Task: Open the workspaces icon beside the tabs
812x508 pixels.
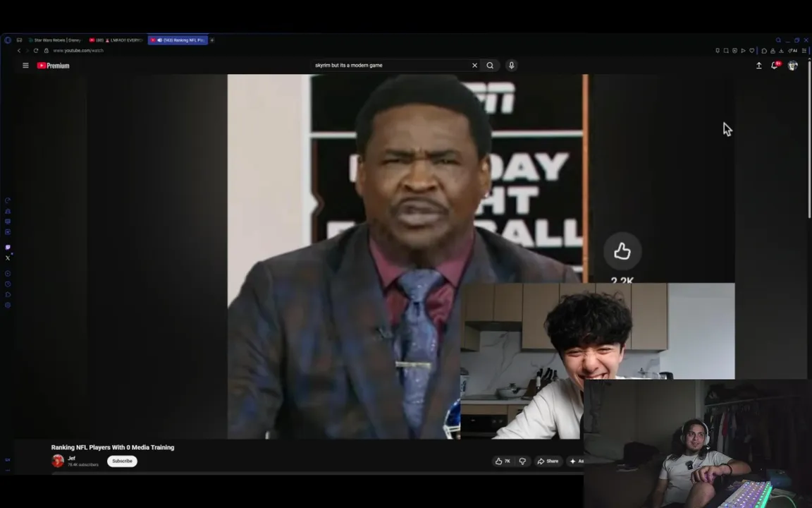Action: point(19,40)
